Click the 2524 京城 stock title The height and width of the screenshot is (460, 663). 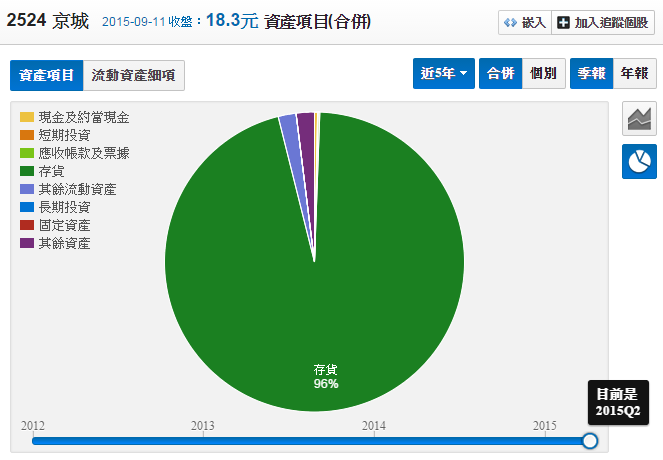coord(47,21)
